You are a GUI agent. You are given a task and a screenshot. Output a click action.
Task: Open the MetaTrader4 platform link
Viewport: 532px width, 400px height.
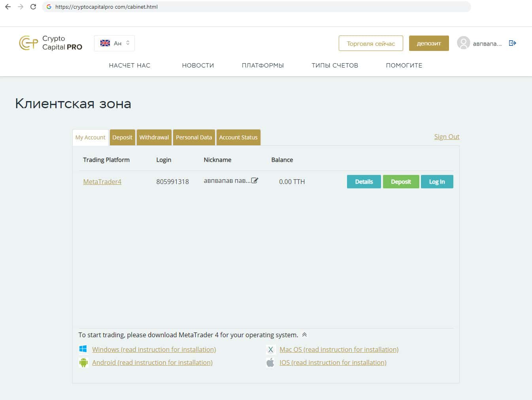(102, 182)
